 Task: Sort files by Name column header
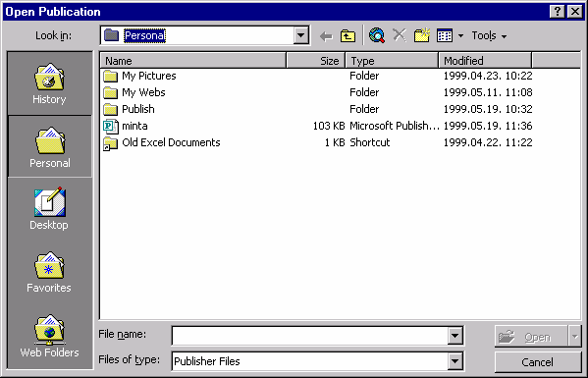click(x=192, y=61)
